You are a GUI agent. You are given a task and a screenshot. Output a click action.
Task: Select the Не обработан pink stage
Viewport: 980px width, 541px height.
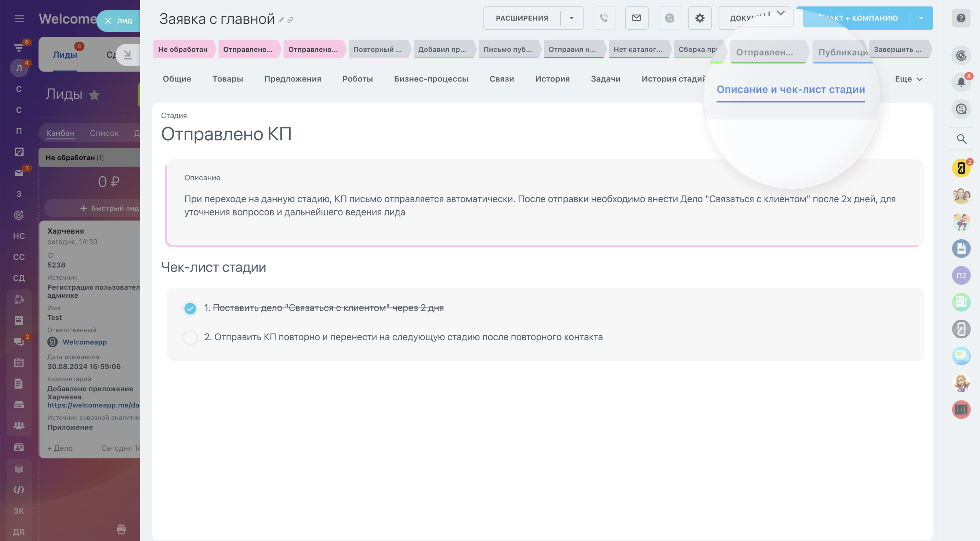[x=183, y=50]
